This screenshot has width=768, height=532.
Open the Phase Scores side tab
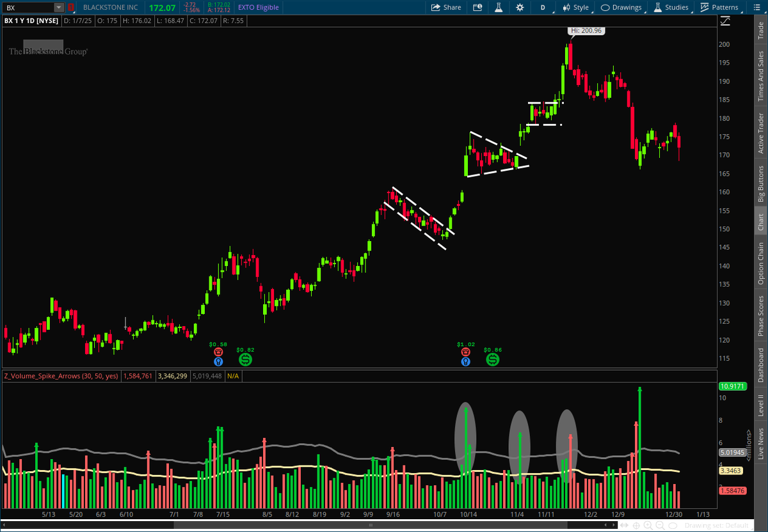(760, 315)
